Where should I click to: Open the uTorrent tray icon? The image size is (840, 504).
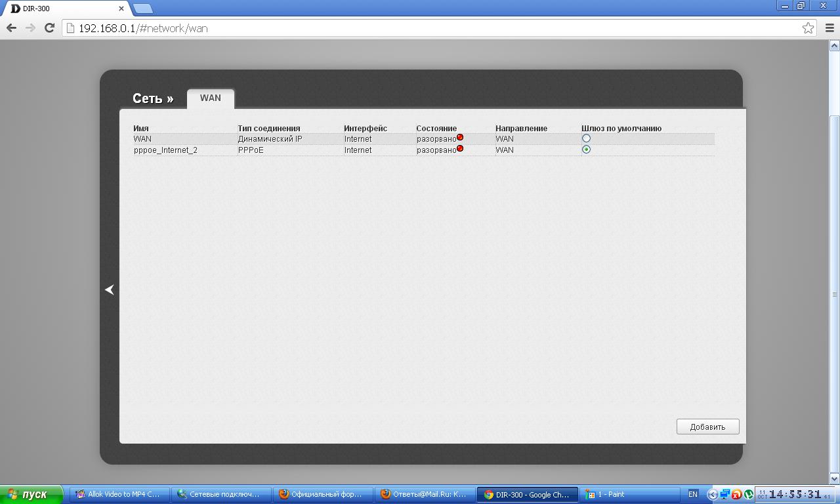(x=748, y=495)
